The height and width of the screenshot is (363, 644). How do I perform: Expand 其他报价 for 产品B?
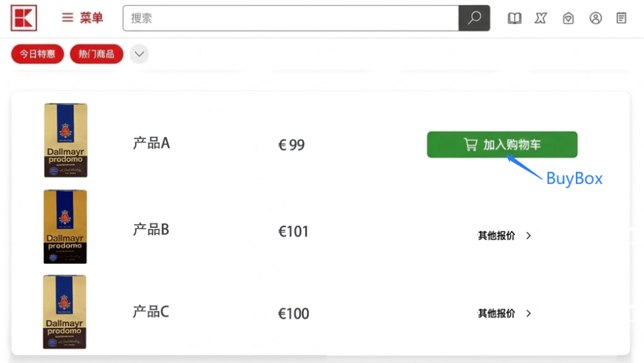(504, 236)
